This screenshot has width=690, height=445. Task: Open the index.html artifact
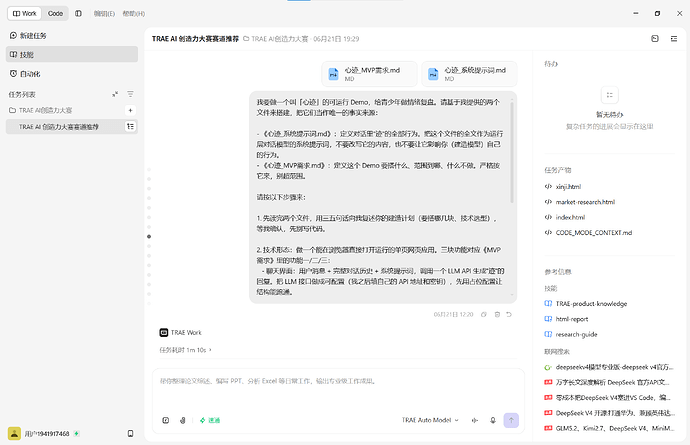coord(570,217)
